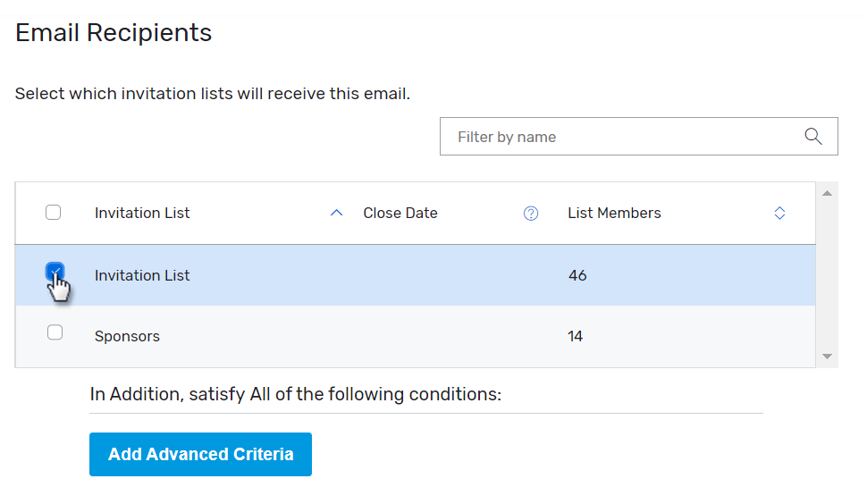Click the scroll up arrow of the list
The width and height of the screenshot is (867, 504).
827,193
